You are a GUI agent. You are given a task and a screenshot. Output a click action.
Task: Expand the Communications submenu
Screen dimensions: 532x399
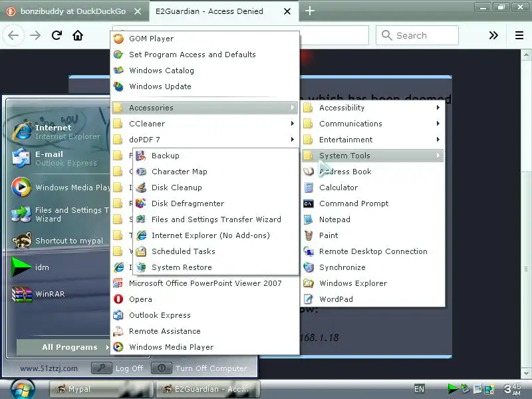coord(372,124)
